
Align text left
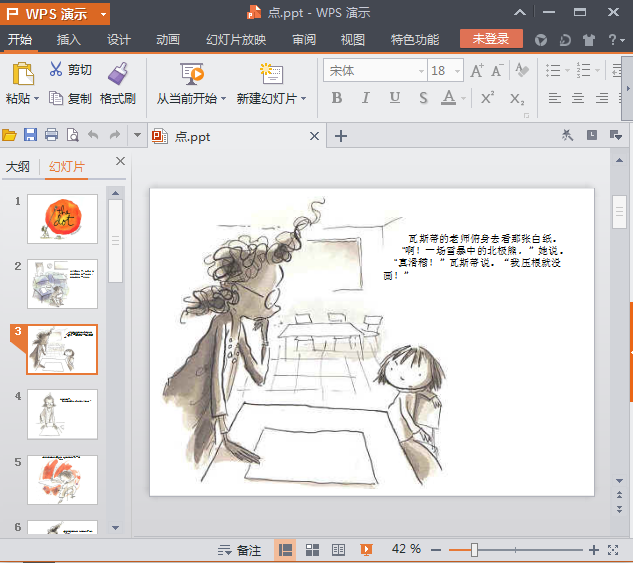pyautogui.click(x=554, y=98)
